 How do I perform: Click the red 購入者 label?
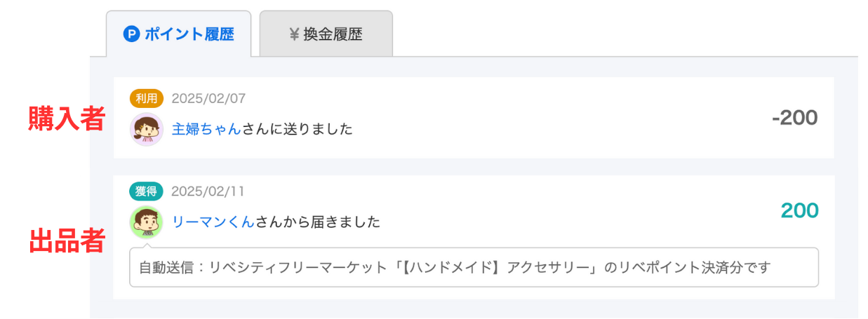[x=66, y=119]
